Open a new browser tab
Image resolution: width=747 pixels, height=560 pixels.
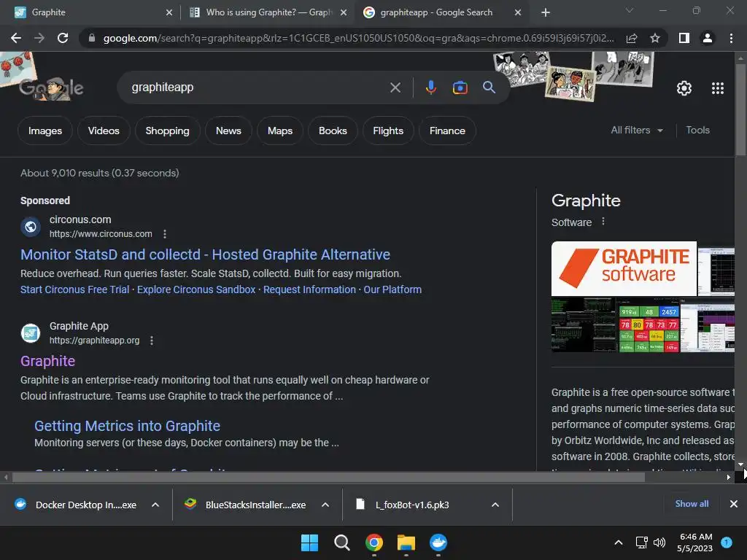[546, 12]
